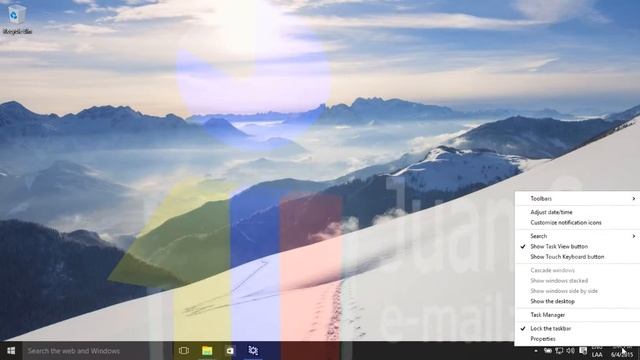The height and width of the screenshot is (360, 640).
Task: Open the volume speaker tray icon
Action: point(571,351)
